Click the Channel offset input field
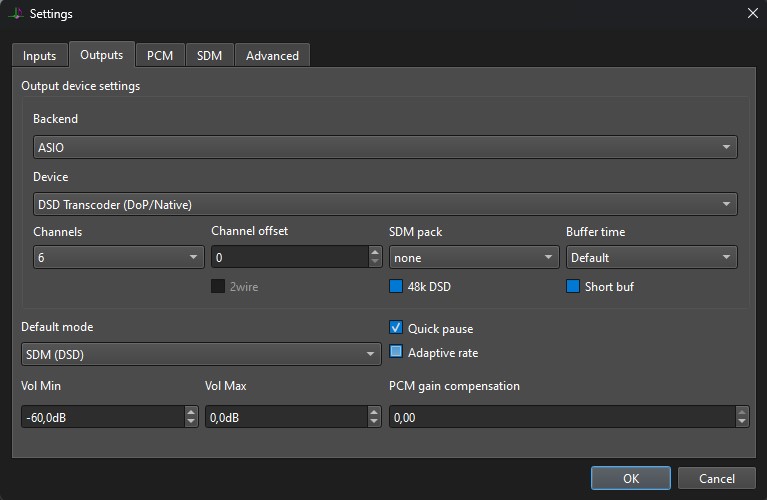767x500 pixels. [x=290, y=257]
